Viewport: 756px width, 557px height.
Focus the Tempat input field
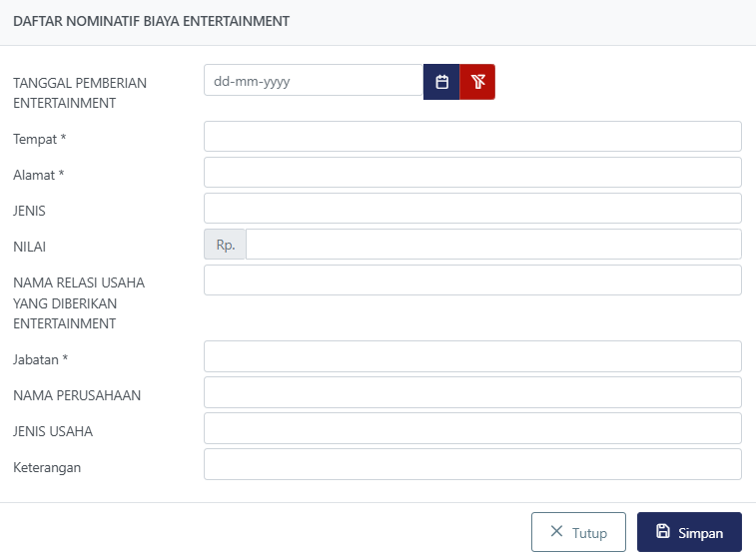[x=472, y=137]
